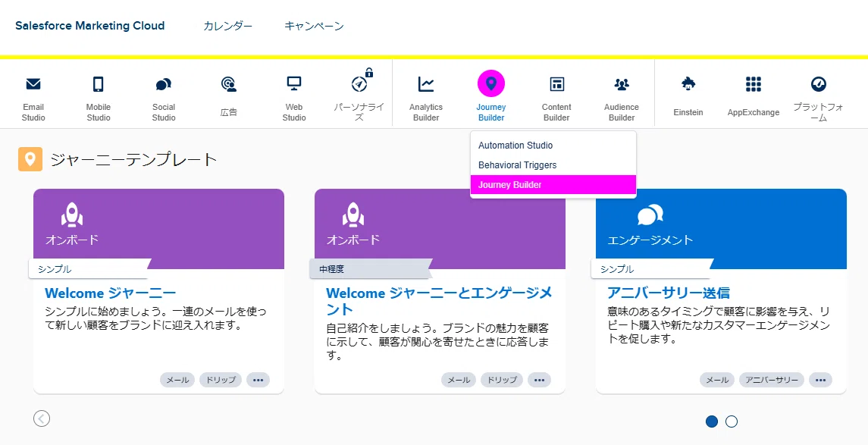868x445 pixels.
Task: Open the Einstein icon
Action: click(688, 84)
